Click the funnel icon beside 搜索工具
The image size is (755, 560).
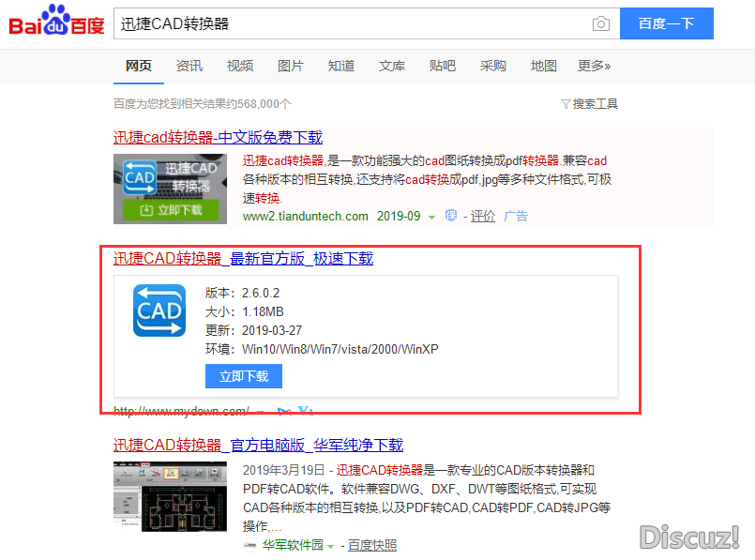pyautogui.click(x=566, y=104)
